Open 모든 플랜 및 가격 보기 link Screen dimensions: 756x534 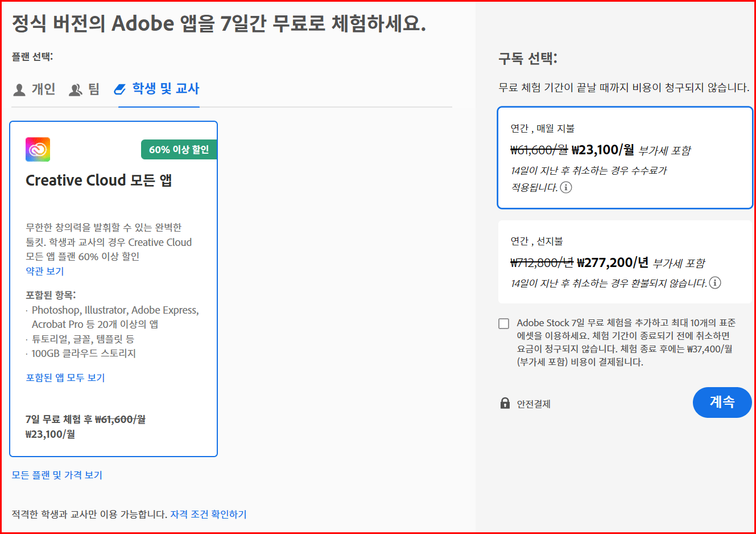[57, 475]
